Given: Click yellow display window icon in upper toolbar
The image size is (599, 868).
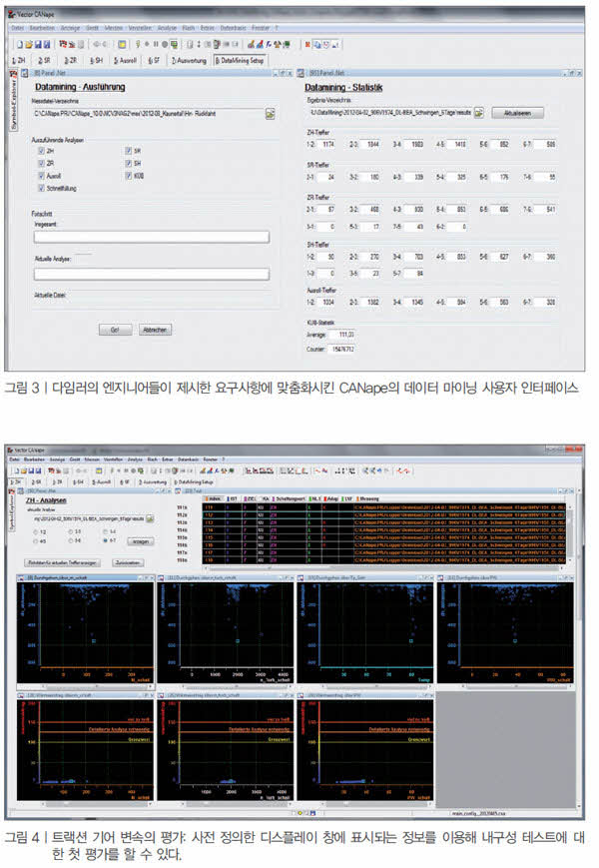Looking at the screenshot, I should tap(122, 44).
